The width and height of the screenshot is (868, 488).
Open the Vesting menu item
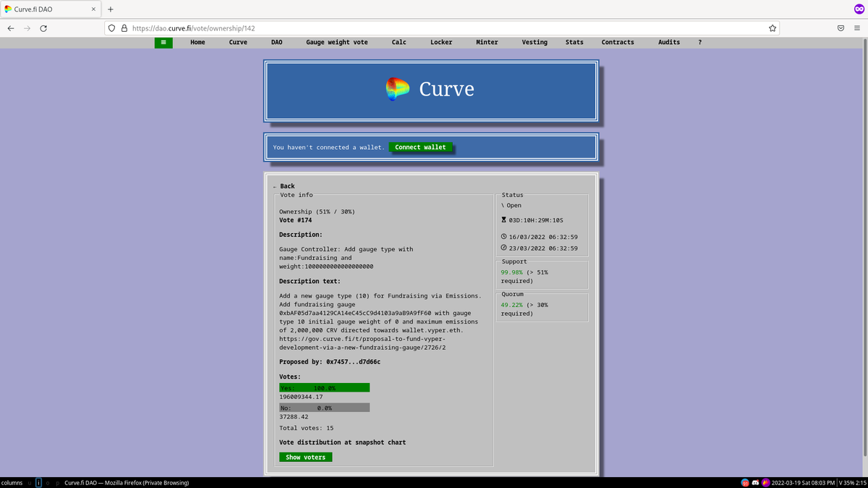tap(535, 43)
